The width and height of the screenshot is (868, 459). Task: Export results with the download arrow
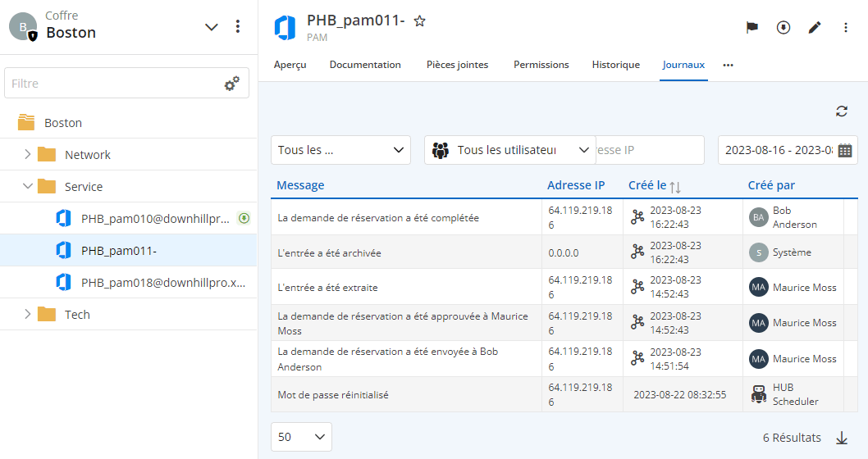coord(842,438)
